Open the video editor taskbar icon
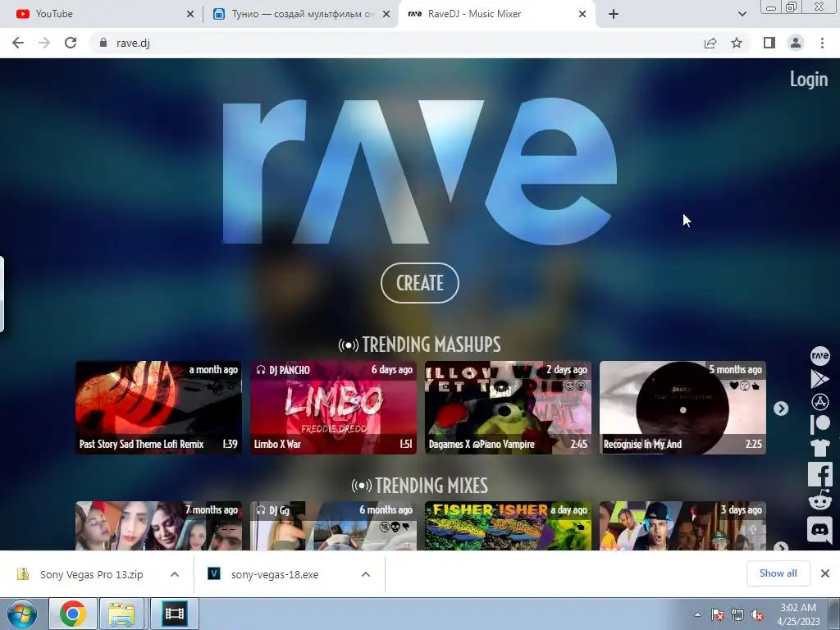Image resolution: width=840 pixels, height=630 pixels. click(175, 614)
